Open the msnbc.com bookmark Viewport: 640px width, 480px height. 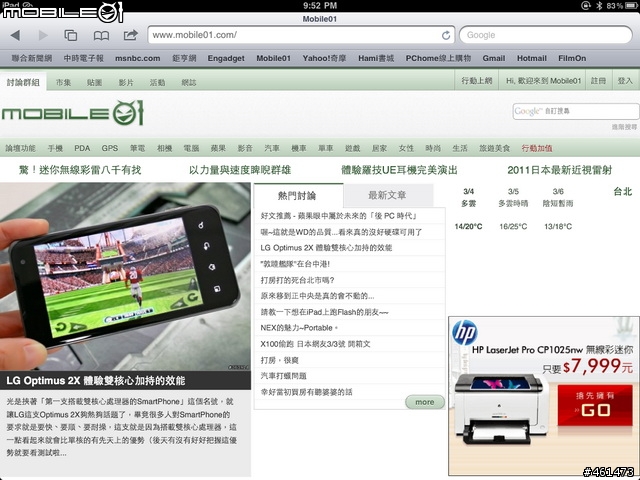tap(138, 58)
